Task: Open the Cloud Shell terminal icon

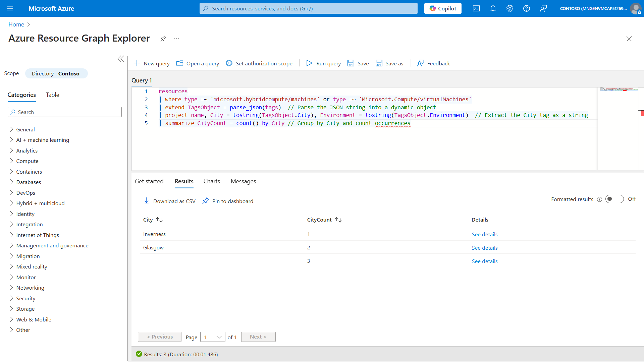Action: coord(476,8)
